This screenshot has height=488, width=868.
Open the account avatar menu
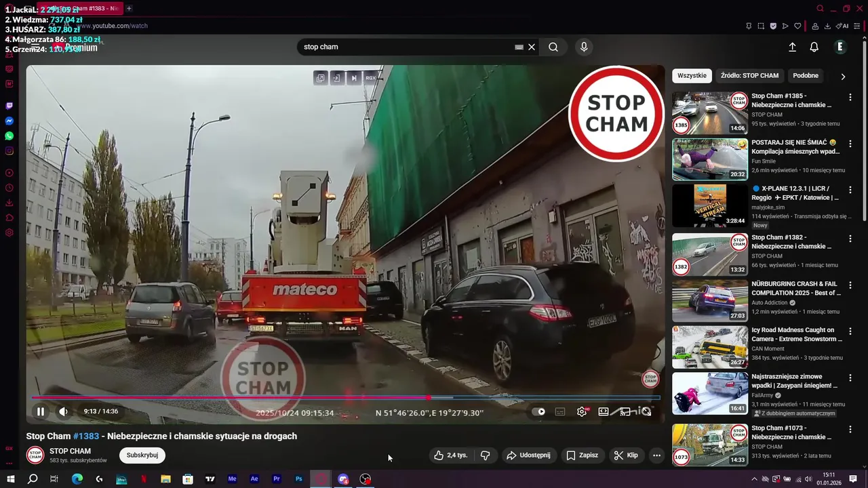(840, 47)
